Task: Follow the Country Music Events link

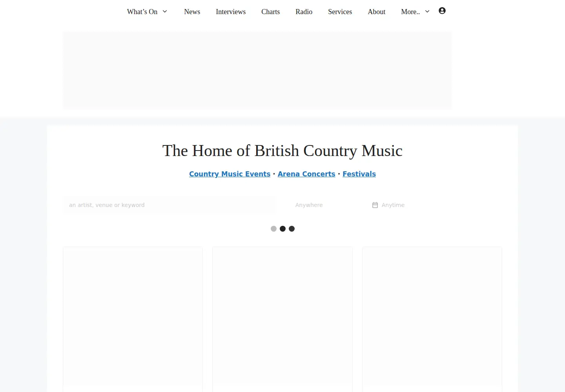Action: coord(230,174)
